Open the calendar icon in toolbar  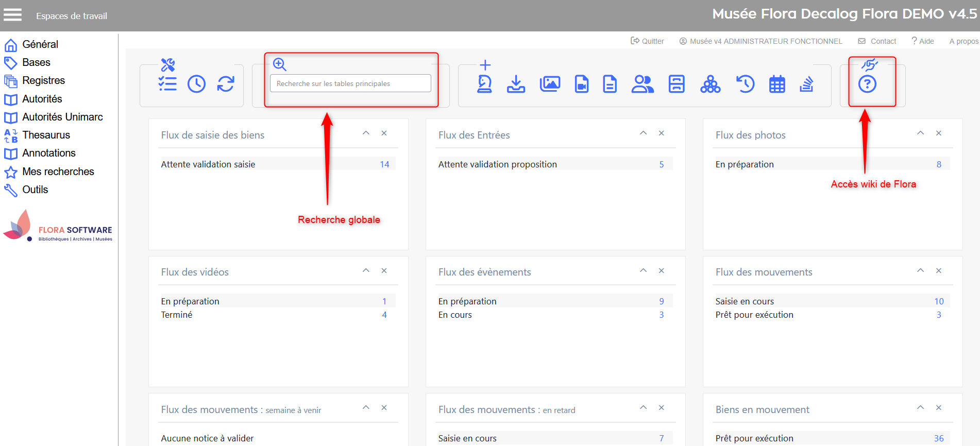(777, 83)
